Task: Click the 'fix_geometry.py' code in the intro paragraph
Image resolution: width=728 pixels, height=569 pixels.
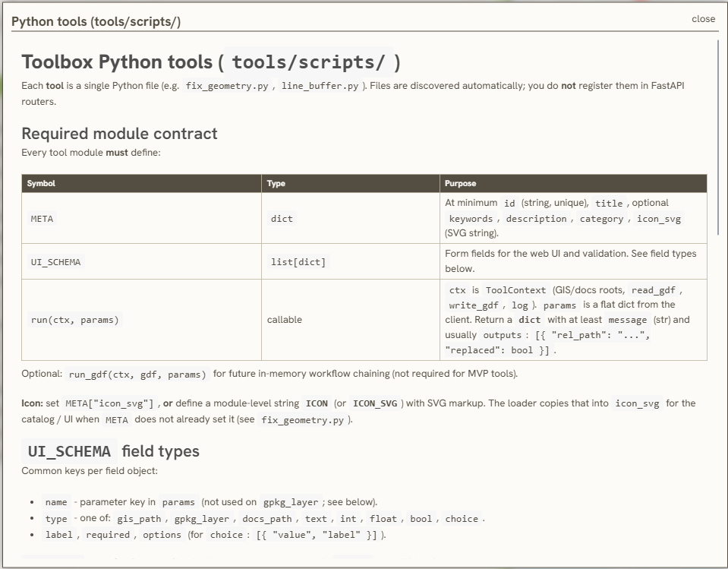Action: [x=226, y=86]
